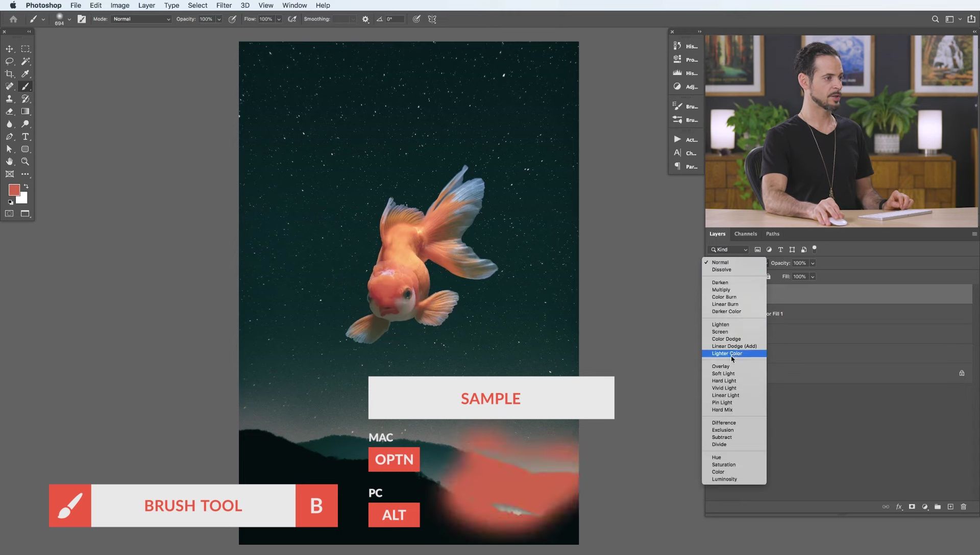Open the Properties panel button
Image resolution: width=980 pixels, height=555 pixels.
click(x=685, y=60)
